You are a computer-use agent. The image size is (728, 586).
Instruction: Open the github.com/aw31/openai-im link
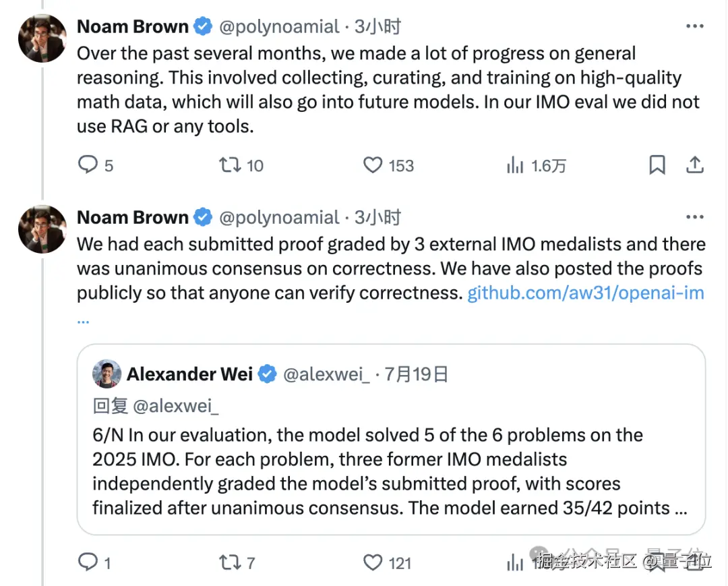pyautogui.click(x=585, y=293)
